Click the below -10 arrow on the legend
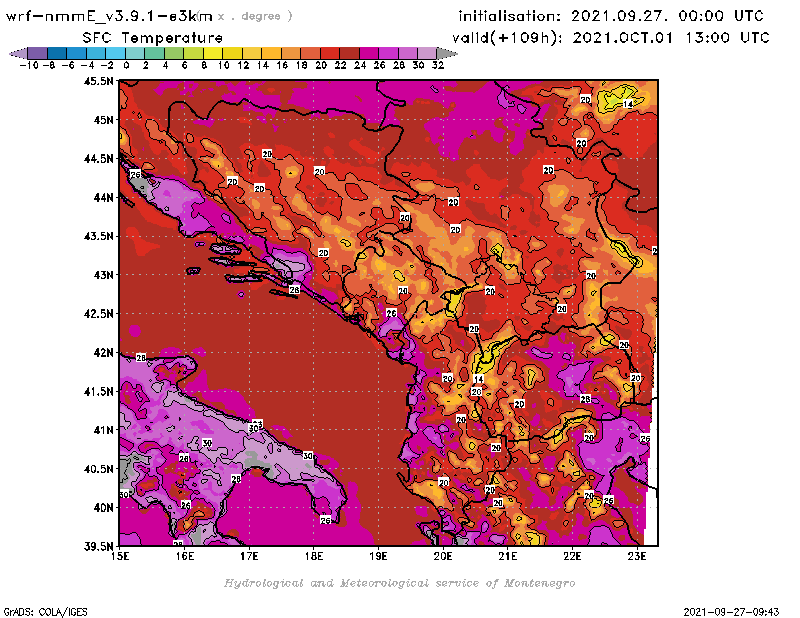800x618 pixels. (x=18, y=53)
